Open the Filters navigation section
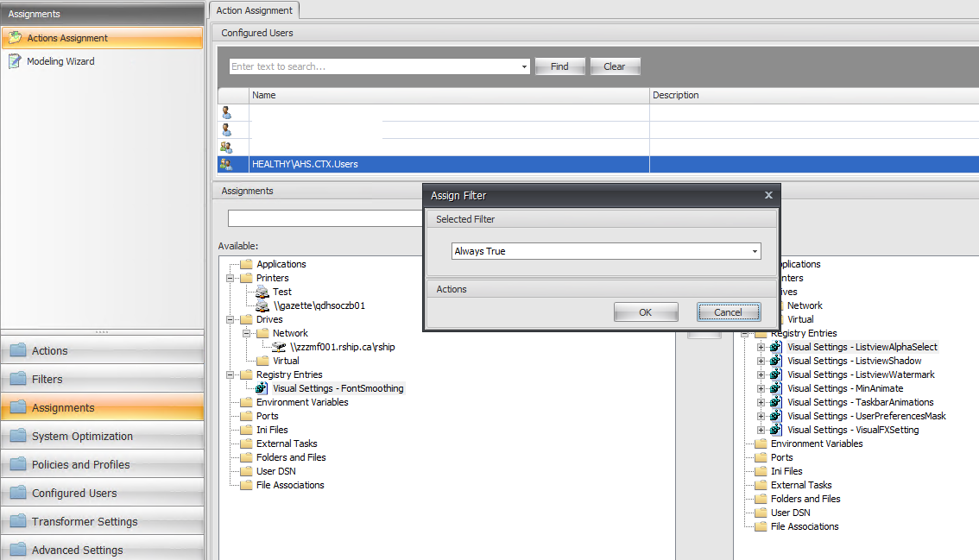Image resolution: width=979 pixels, height=560 pixels. pyautogui.click(x=102, y=379)
